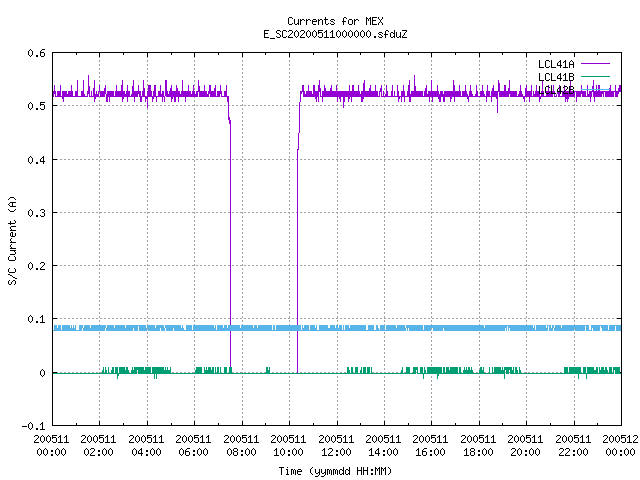Click the 200511 02:00 x-axis label
The height and width of the screenshot is (480, 640).
(98, 445)
